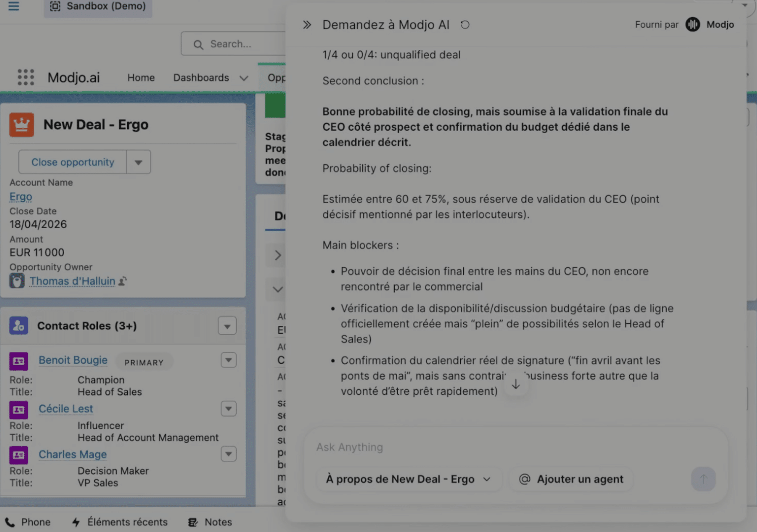Click Ajouter un agent button
Image resolution: width=757 pixels, height=532 pixels.
571,479
